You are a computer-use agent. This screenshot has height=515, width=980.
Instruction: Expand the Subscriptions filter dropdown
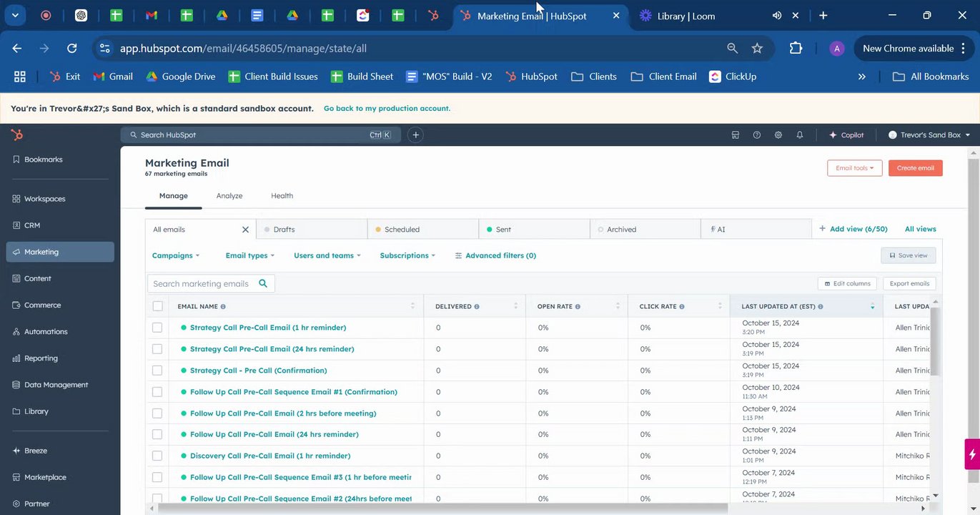tap(407, 255)
